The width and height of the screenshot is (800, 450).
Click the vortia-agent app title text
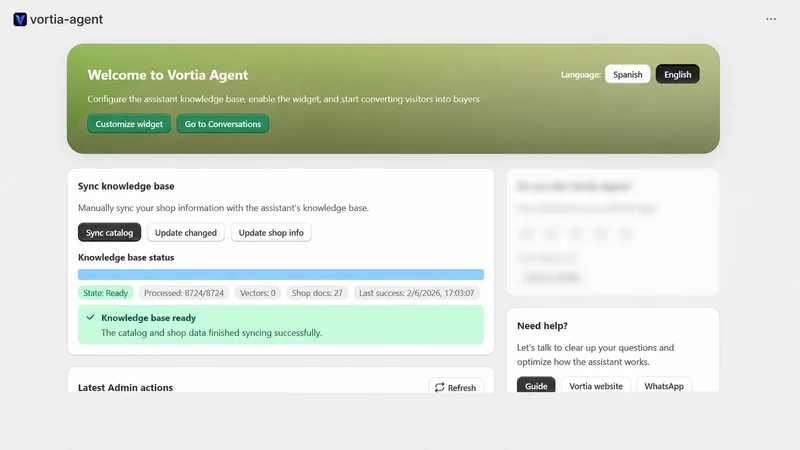tap(66, 19)
